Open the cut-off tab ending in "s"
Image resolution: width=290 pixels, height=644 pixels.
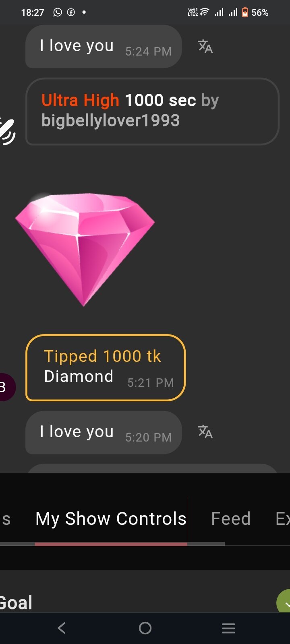pos(6,519)
